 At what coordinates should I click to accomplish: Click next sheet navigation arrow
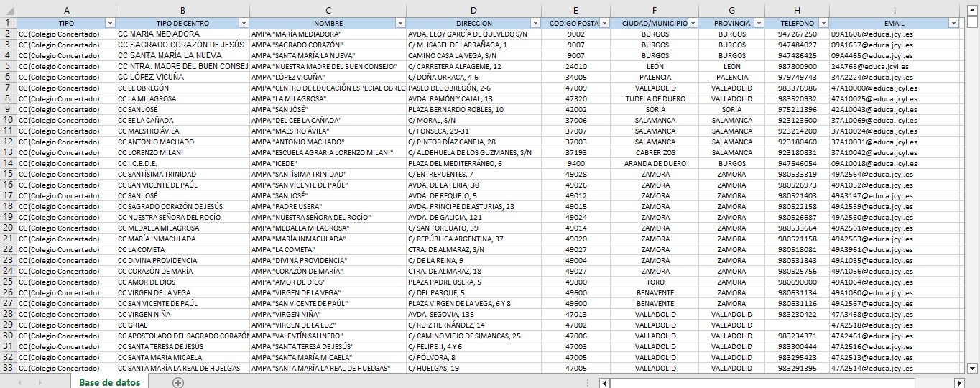[x=39, y=383]
